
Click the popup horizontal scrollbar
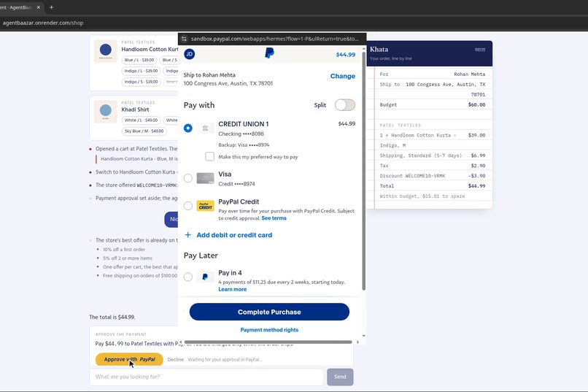tap(268, 342)
